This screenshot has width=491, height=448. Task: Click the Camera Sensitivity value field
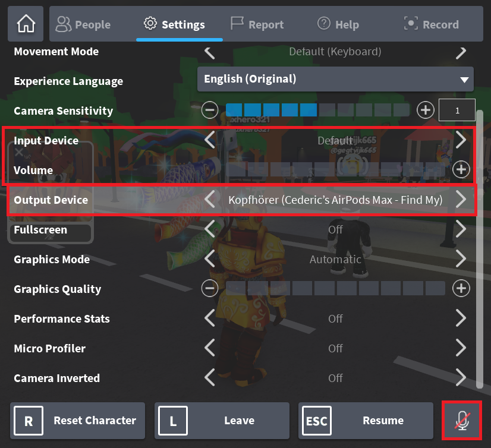457,110
